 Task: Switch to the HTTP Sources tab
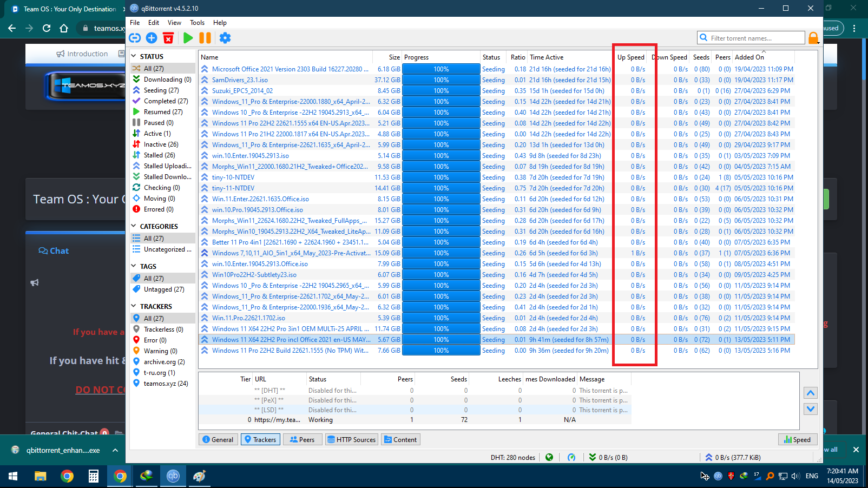351,440
